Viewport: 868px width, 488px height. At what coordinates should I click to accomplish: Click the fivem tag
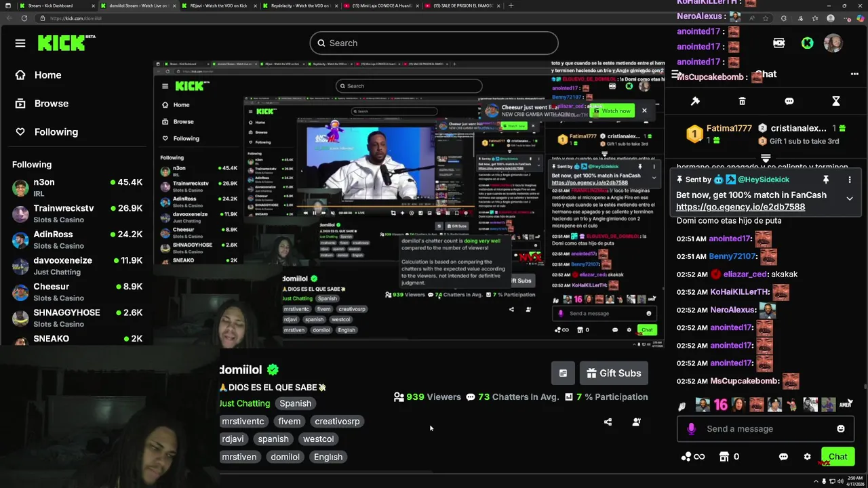tap(289, 421)
